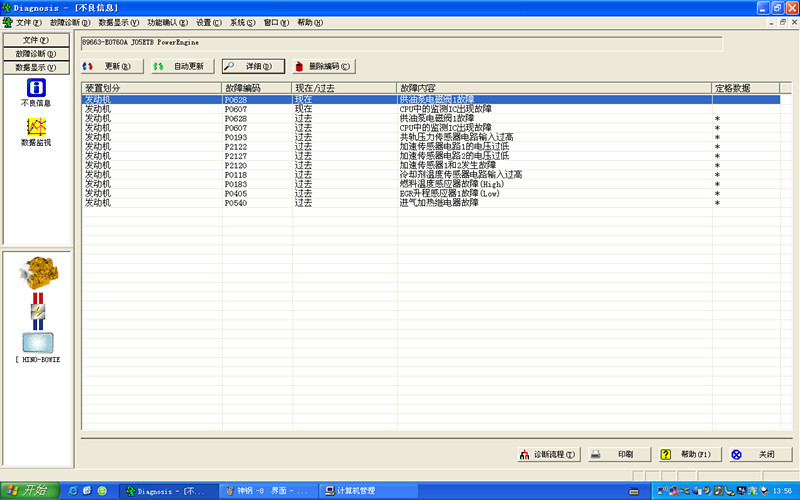Restore the inner document window

[783, 22]
